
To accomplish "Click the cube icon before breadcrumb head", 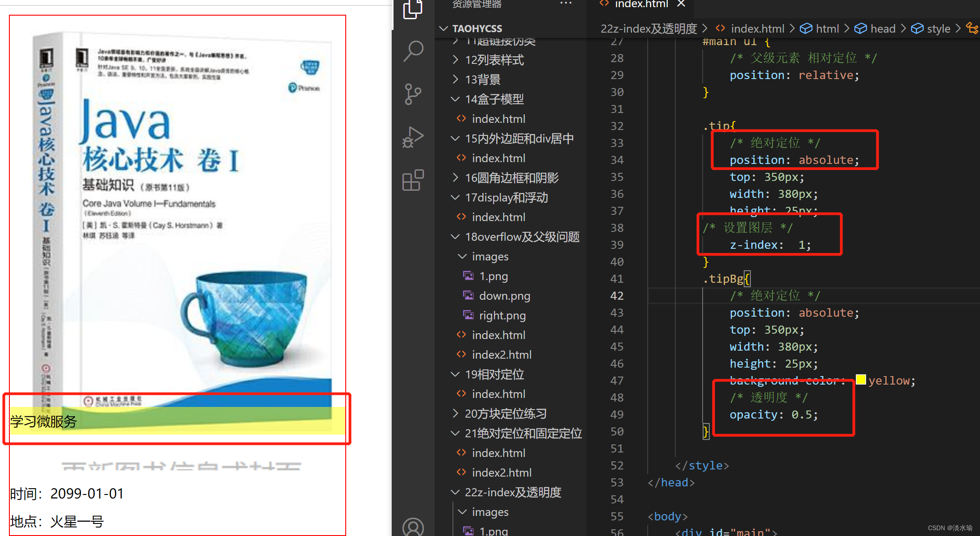I will click(x=860, y=29).
